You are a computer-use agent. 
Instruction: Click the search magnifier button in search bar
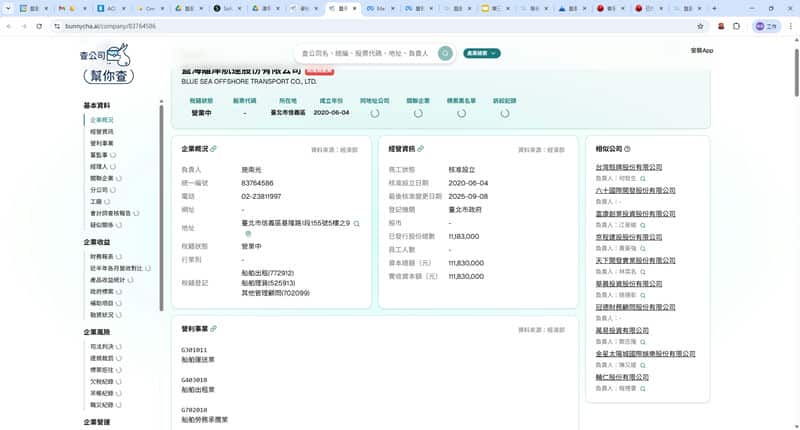445,53
